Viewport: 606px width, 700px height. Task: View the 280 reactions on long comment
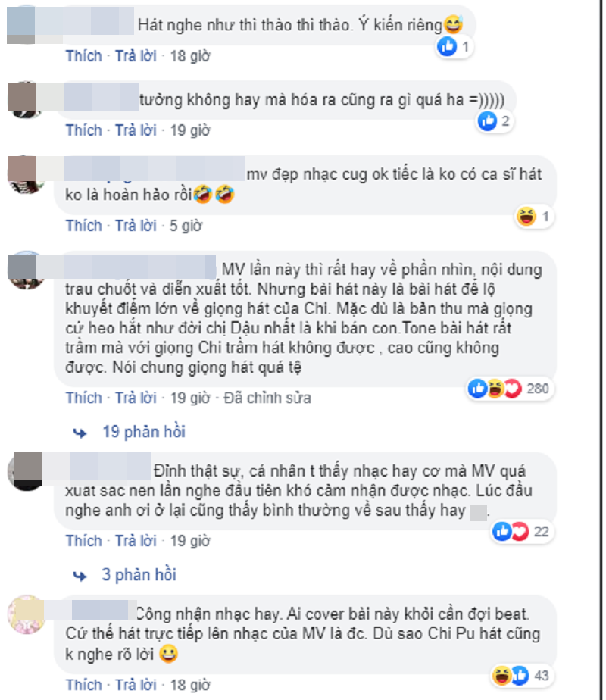coord(511,389)
